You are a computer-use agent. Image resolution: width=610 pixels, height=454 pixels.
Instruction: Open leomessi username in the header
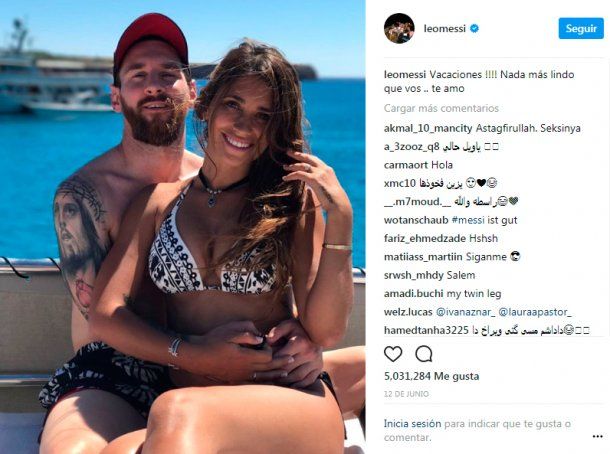(444, 28)
